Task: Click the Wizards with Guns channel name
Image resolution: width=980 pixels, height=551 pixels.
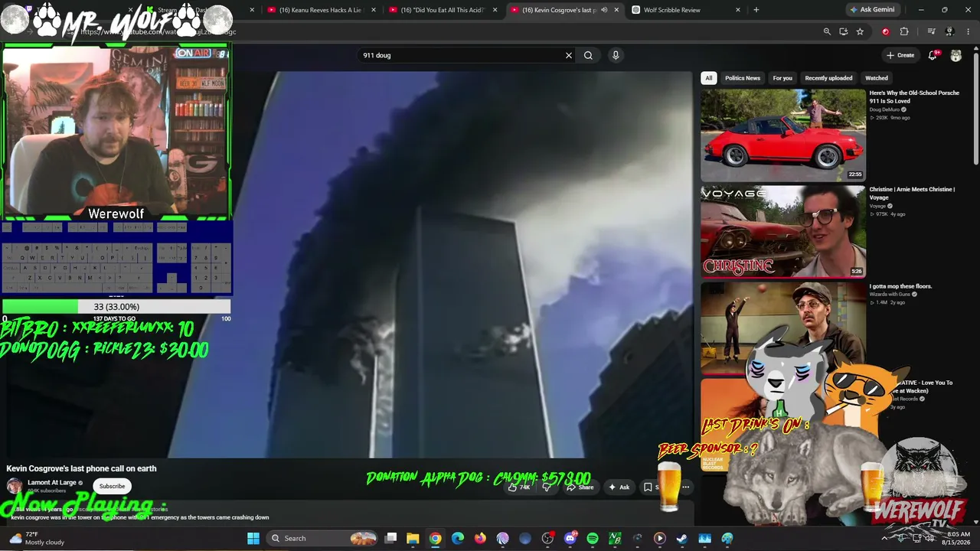Action: point(890,294)
